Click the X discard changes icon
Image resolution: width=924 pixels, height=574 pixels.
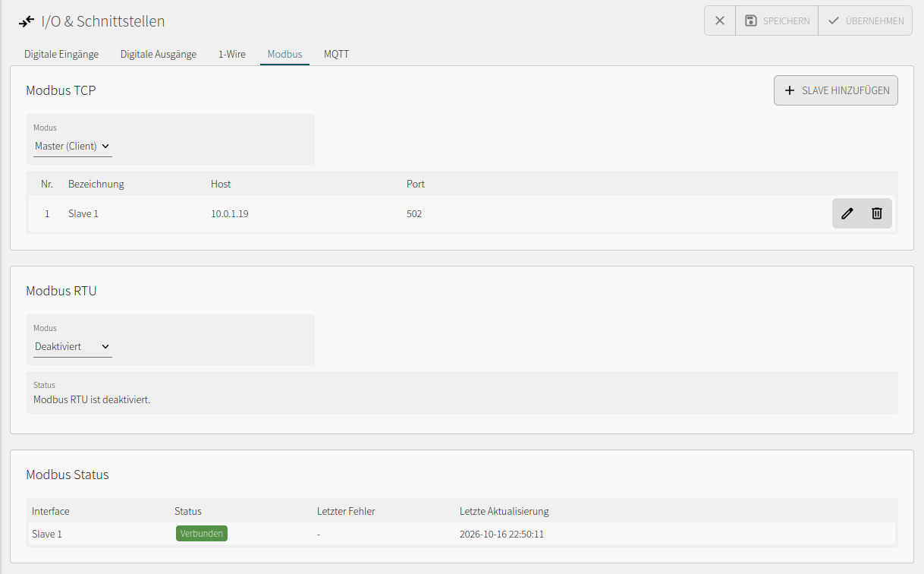tap(720, 20)
